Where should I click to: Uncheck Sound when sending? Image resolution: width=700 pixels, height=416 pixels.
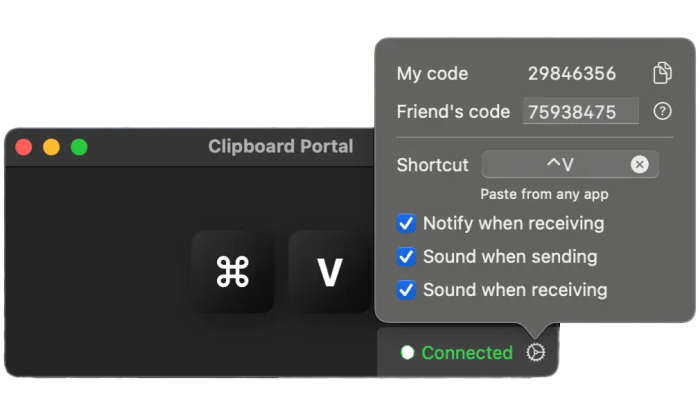click(406, 257)
